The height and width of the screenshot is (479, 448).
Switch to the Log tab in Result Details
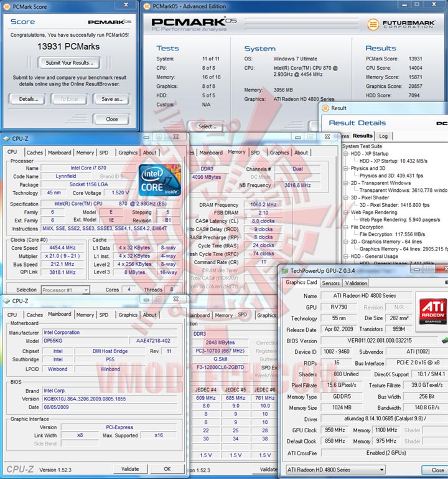383,136
